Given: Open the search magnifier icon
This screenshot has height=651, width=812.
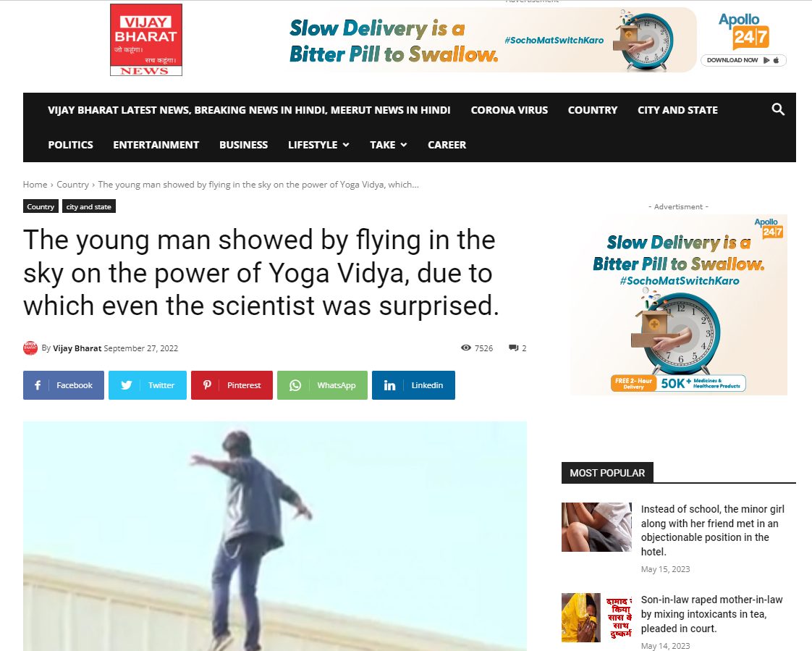Looking at the screenshot, I should point(778,109).
